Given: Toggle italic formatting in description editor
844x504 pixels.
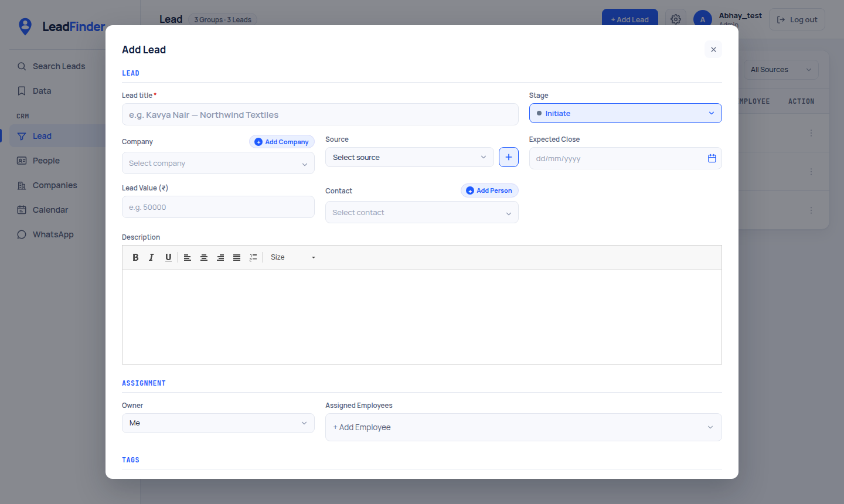Looking at the screenshot, I should pyautogui.click(x=151, y=257).
